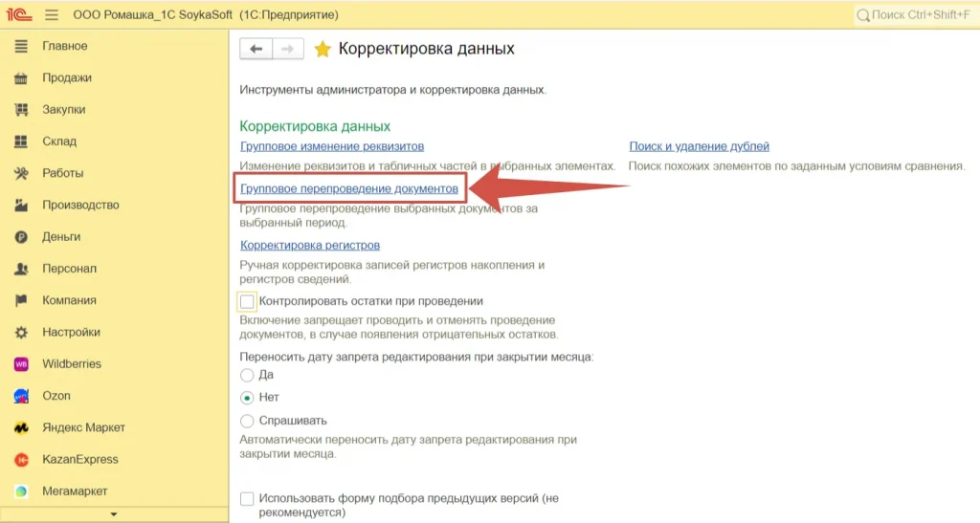Click the Ozon sidebar icon
The image size is (980, 523).
[21, 396]
